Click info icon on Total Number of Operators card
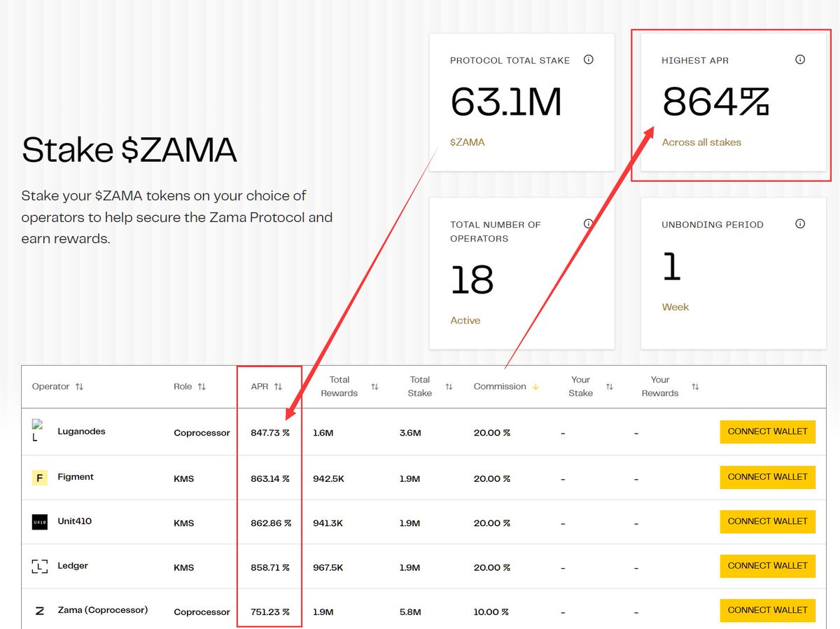 589,223
